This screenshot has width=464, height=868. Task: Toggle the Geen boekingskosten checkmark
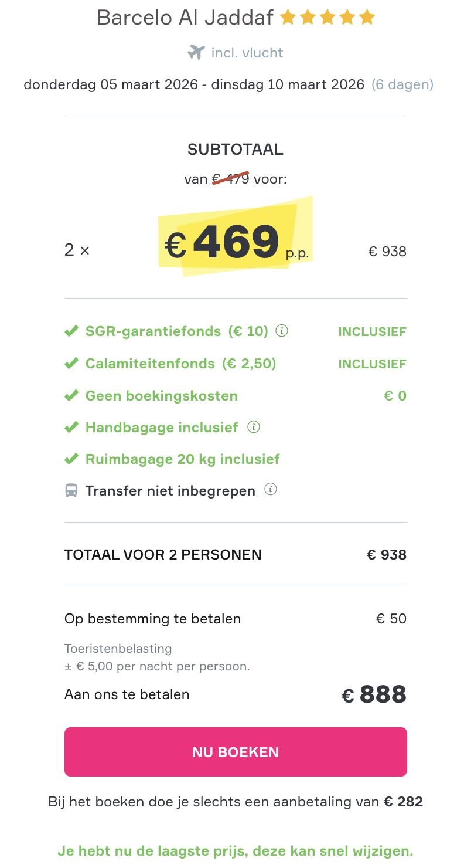tap(71, 395)
